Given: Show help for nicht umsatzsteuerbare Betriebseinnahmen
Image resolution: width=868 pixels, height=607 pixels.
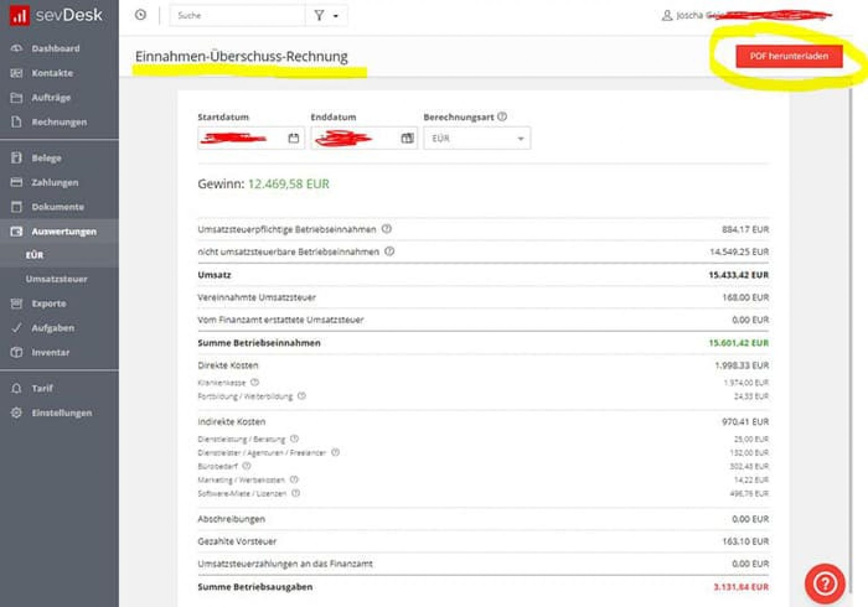Looking at the screenshot, I should tap(389, 251).
